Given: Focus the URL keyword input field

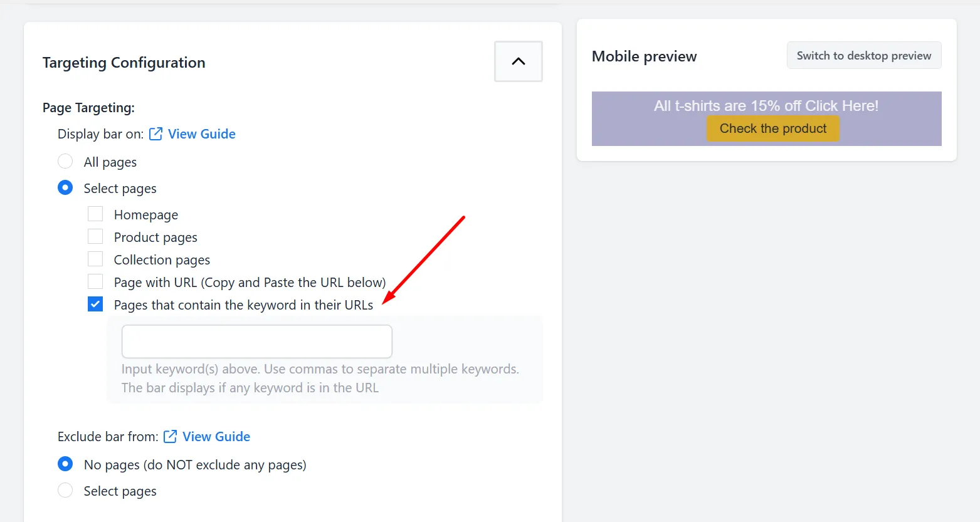Looking at the screenshot, I should [257, 342].
